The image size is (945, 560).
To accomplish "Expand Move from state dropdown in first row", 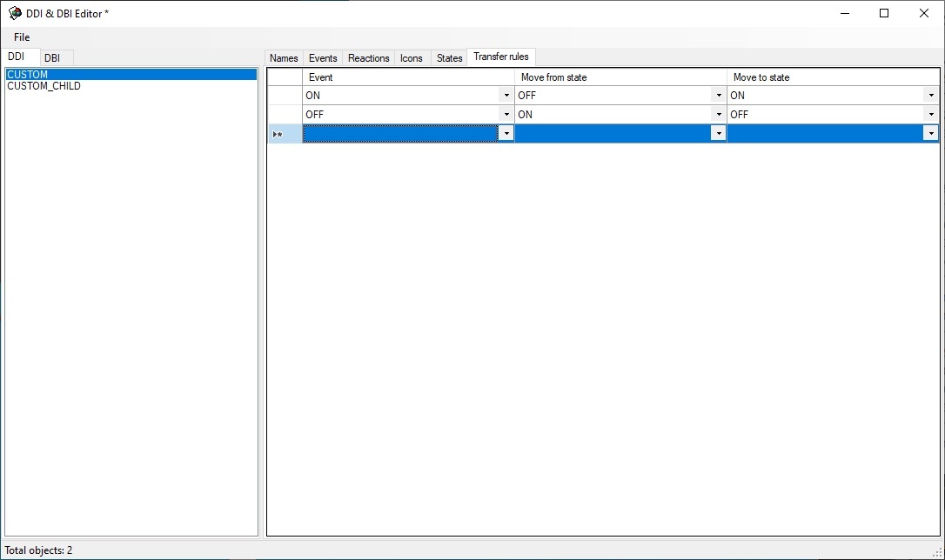I will pyautogui.click(x=719, y=96).
